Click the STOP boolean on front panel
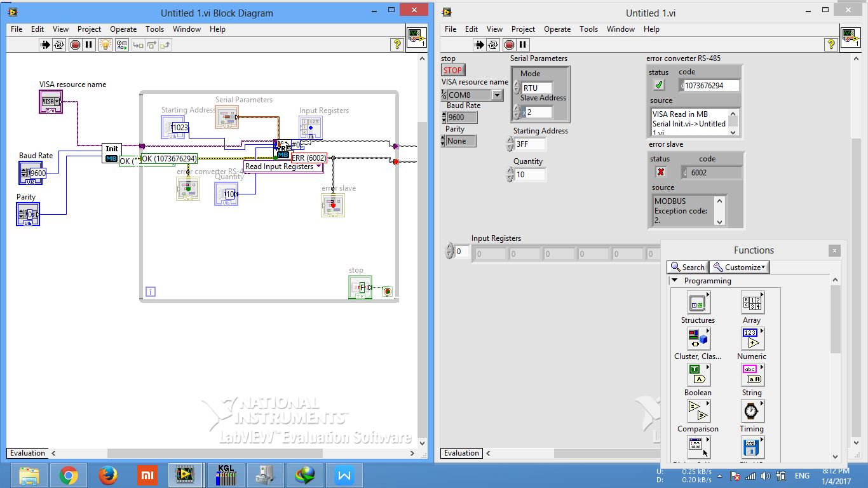The width and height of the screenshot is (868, 488). point(453,71)
